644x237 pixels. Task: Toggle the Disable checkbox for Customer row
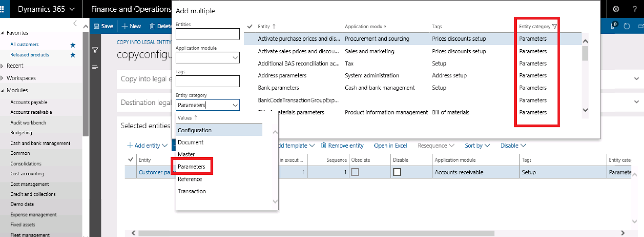click(397, 172)
